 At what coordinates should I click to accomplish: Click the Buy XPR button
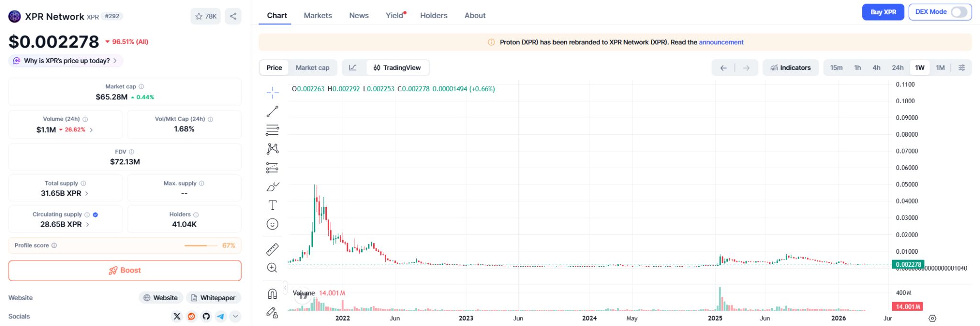click(x=883, y=12)
